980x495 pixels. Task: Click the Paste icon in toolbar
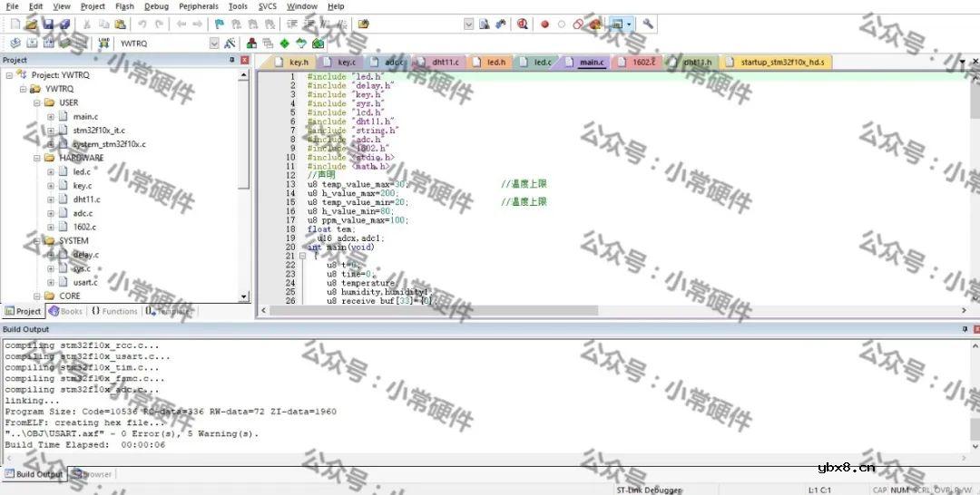click(120, 24)
